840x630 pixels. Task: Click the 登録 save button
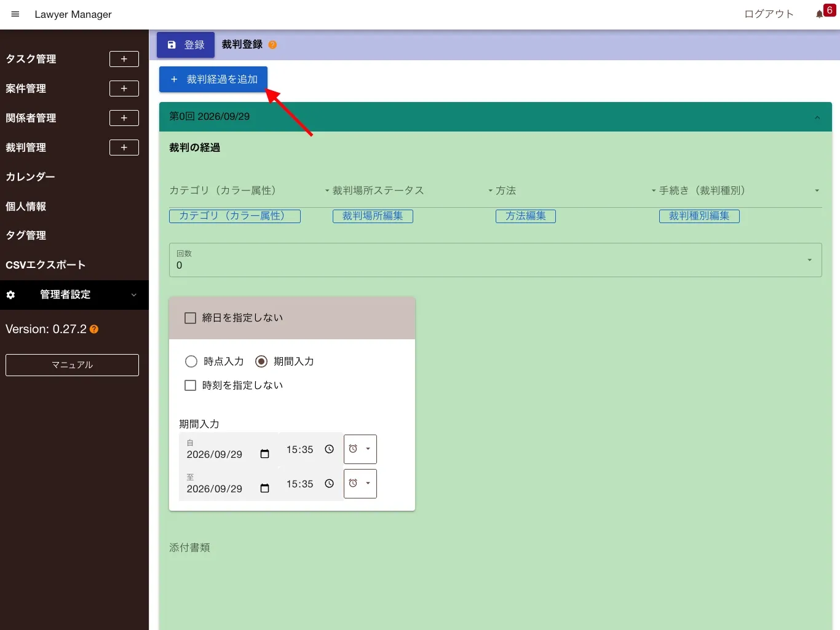pos(186,45)
